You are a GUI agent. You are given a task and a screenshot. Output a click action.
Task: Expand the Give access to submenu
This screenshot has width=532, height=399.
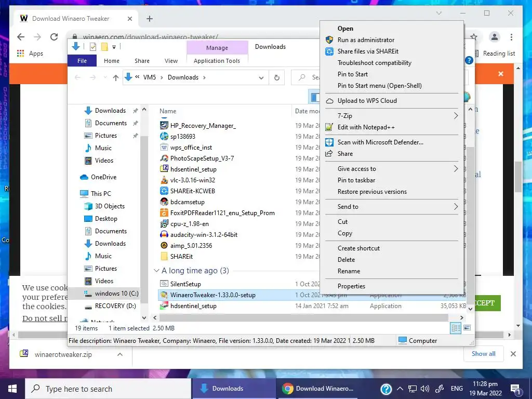456,169
